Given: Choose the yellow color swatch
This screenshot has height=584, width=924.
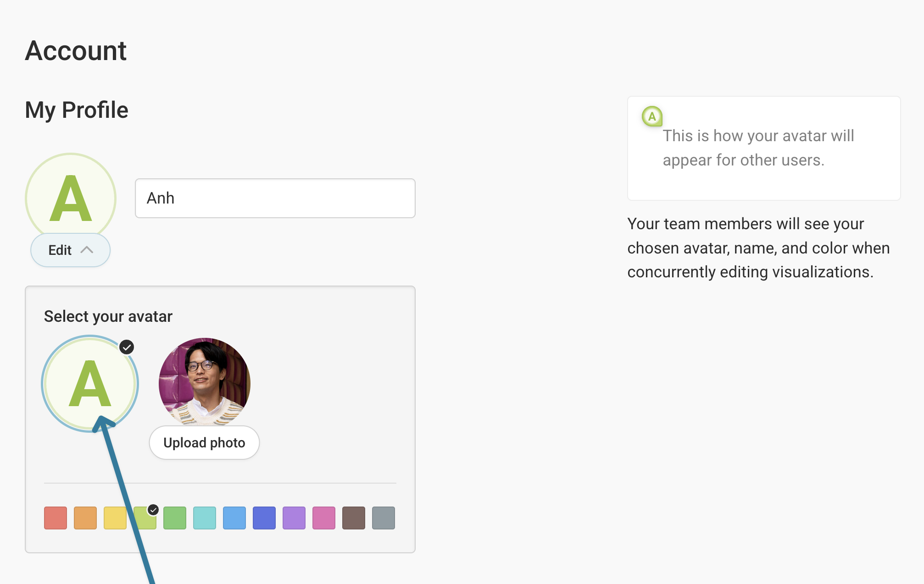Looking at the screenshot, I should tap(115, 518).
